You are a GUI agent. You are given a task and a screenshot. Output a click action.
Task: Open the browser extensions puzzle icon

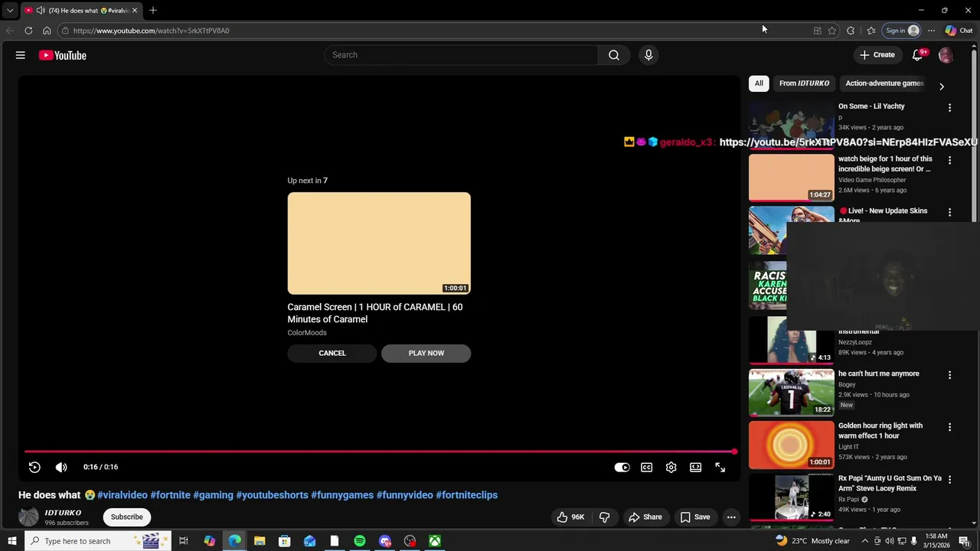851,31
